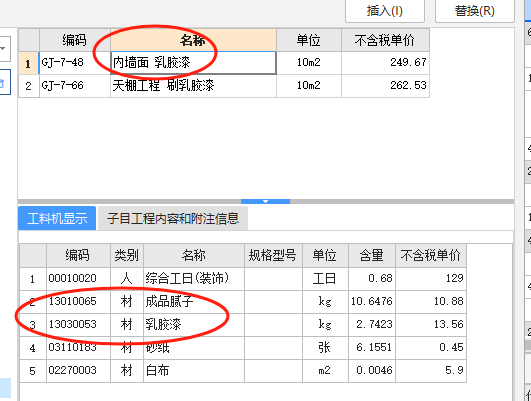
Task: Collapse the panel using the blue splitter arrow
Action: [x=265, y=202]
